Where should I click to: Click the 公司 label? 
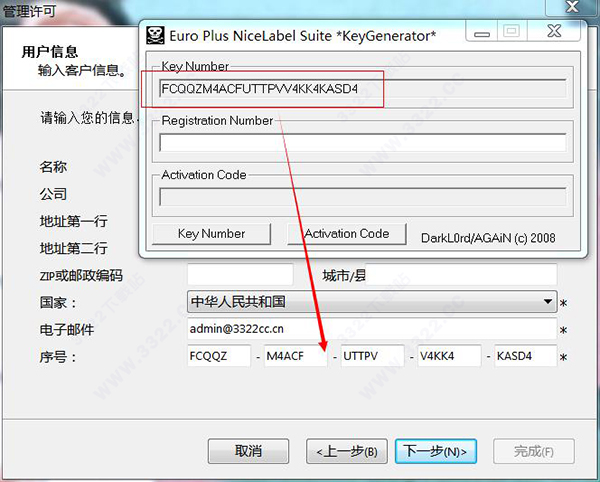click(x=53, y=194)
